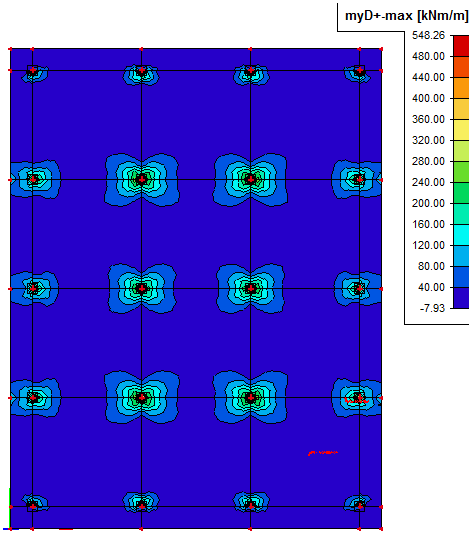Click the red 548.26 legend color band

point(461,46)
